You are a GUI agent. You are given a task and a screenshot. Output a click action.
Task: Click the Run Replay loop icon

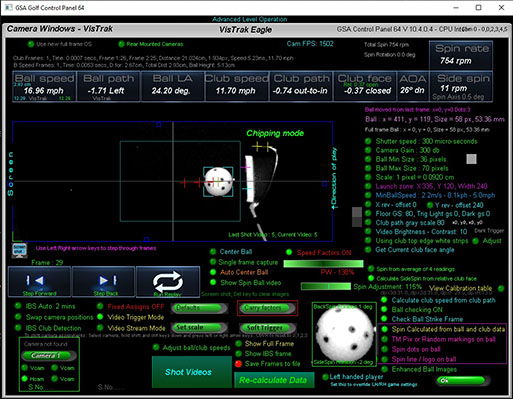(168, 281)
